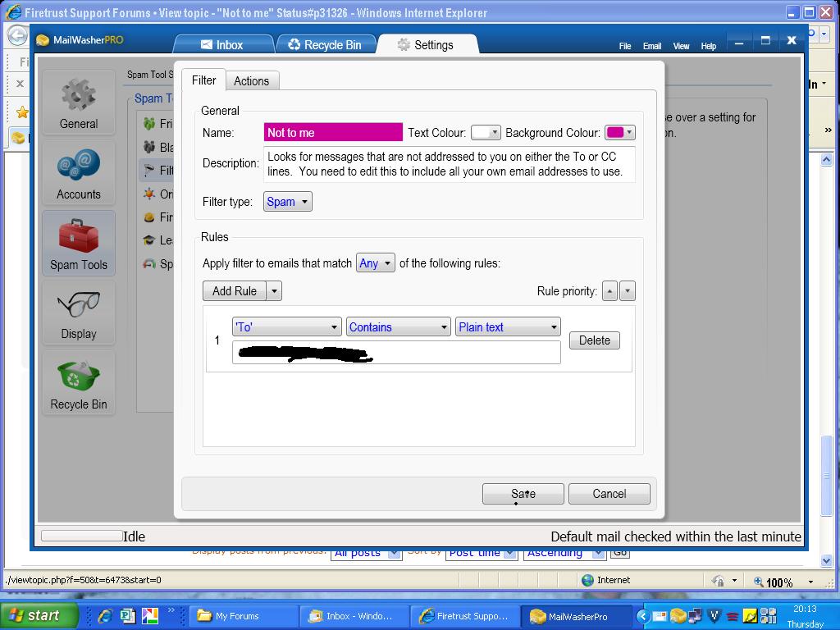Click the Add Rule button
Image resolution: width=840 pixels, height=630 pixels.
click(x=235, y=291)
